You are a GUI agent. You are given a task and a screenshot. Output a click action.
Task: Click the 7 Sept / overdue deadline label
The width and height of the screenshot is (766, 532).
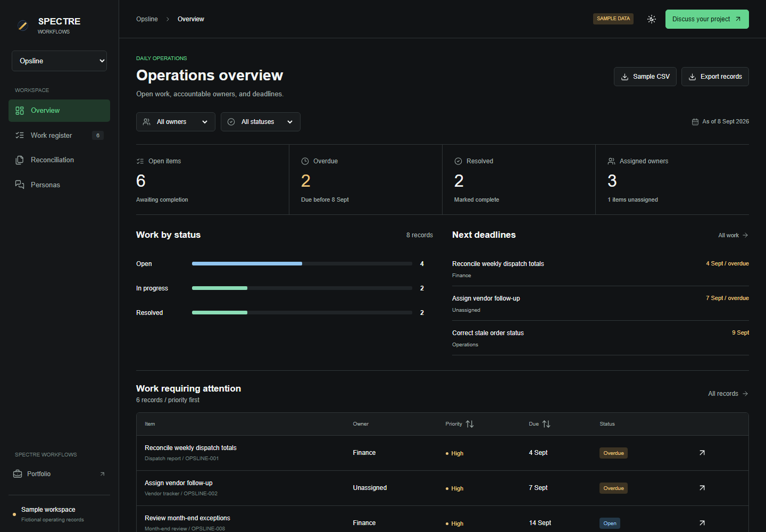[x=727, y=298]
